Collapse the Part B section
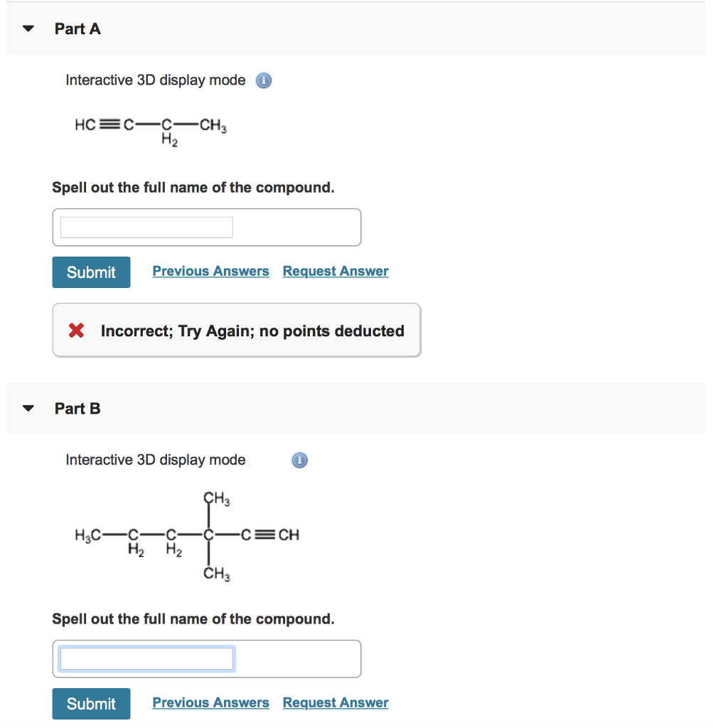713x728 pixels. 27,408
